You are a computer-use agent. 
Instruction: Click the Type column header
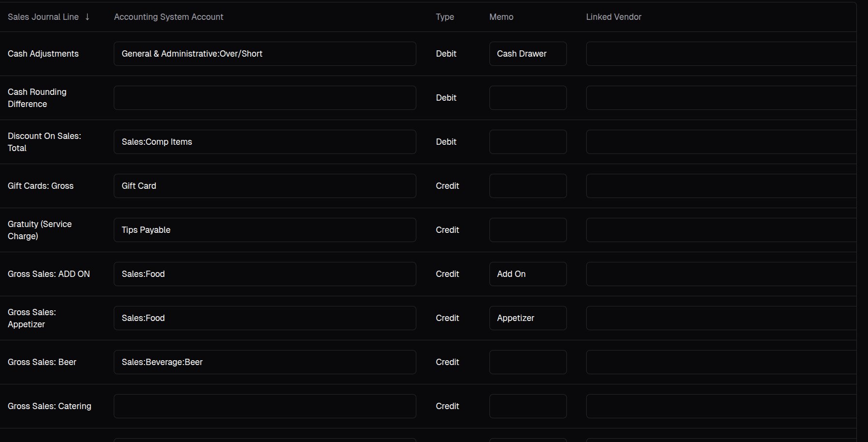(445, 17)
